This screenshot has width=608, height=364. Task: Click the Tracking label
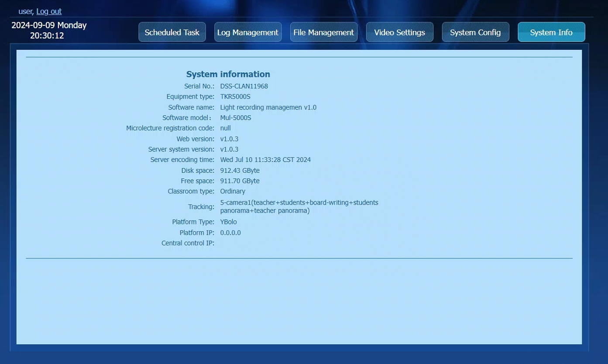pos(201,207)
